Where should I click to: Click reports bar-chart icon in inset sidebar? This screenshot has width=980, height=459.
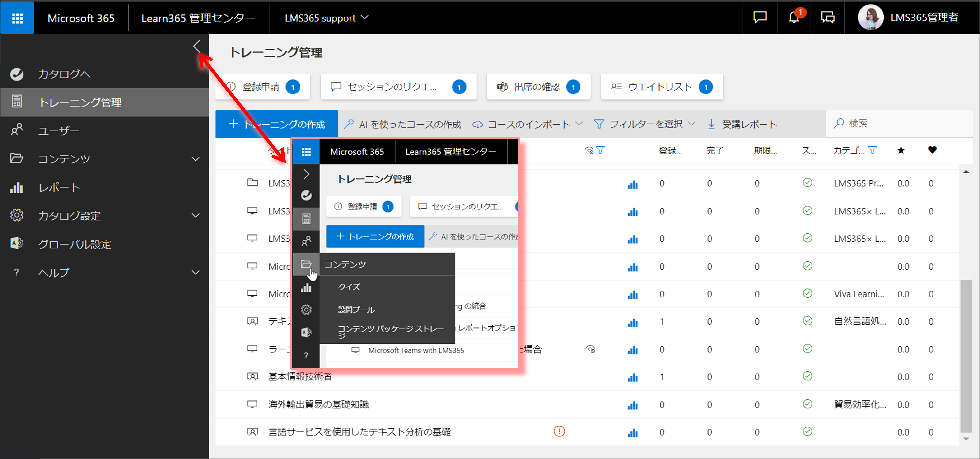pos(306,287)
